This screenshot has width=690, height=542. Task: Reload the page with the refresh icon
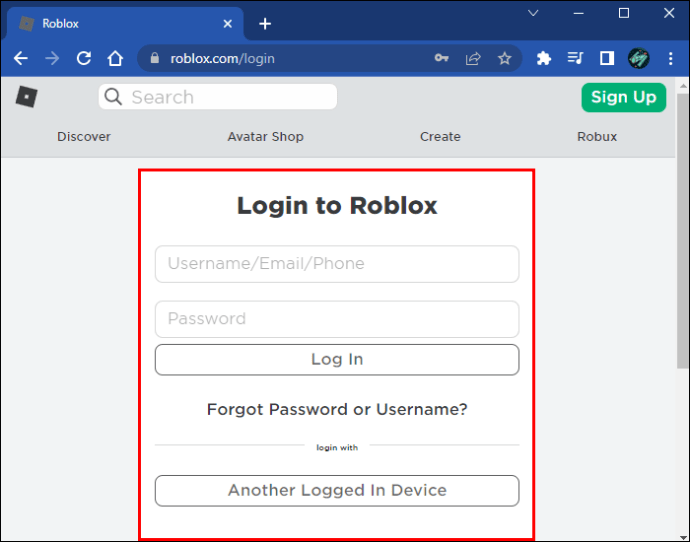point(84,58)
